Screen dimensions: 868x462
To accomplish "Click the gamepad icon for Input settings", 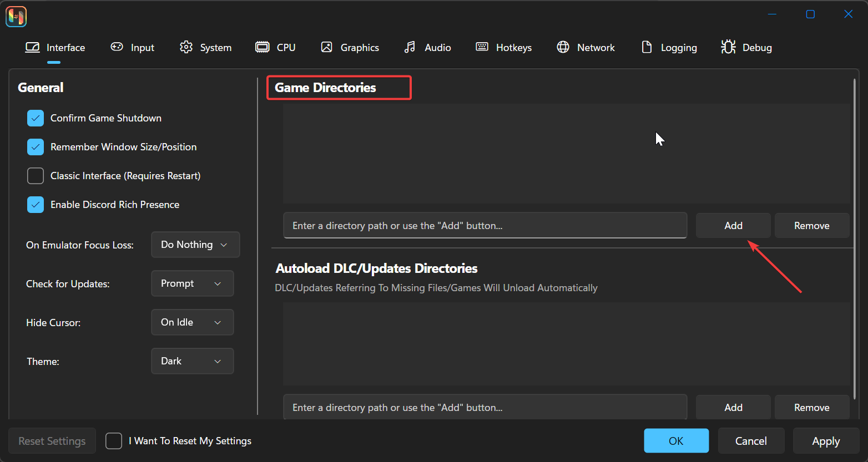I will click(117, 47).
